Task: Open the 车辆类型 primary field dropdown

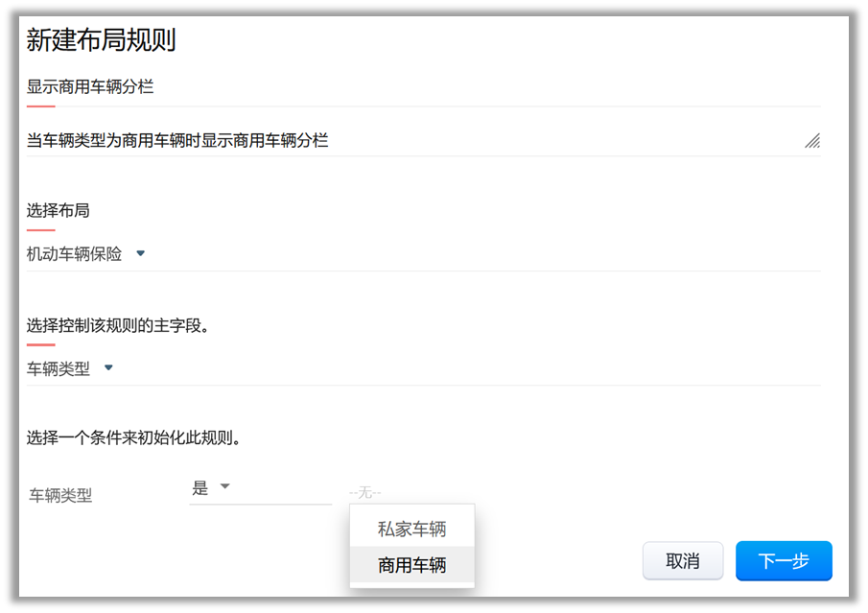Action: pos(59,368)
